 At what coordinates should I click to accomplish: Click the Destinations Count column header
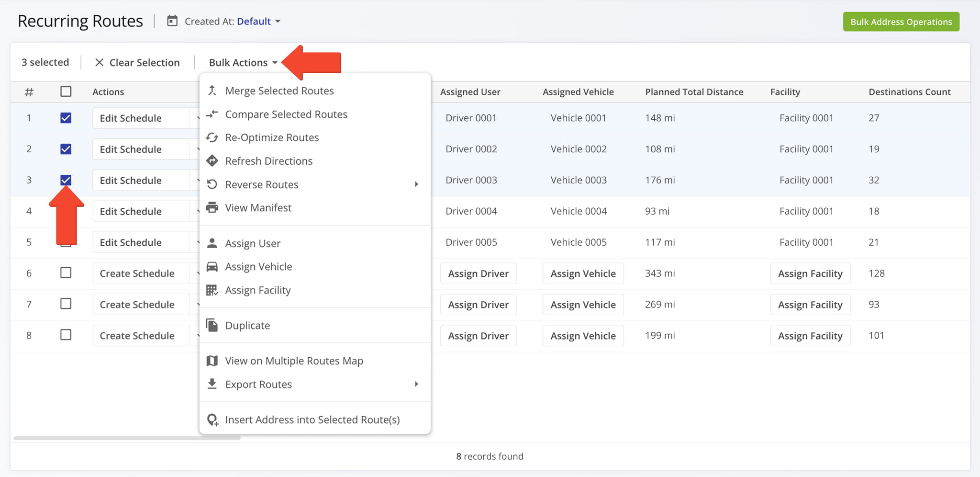point(910,91)
